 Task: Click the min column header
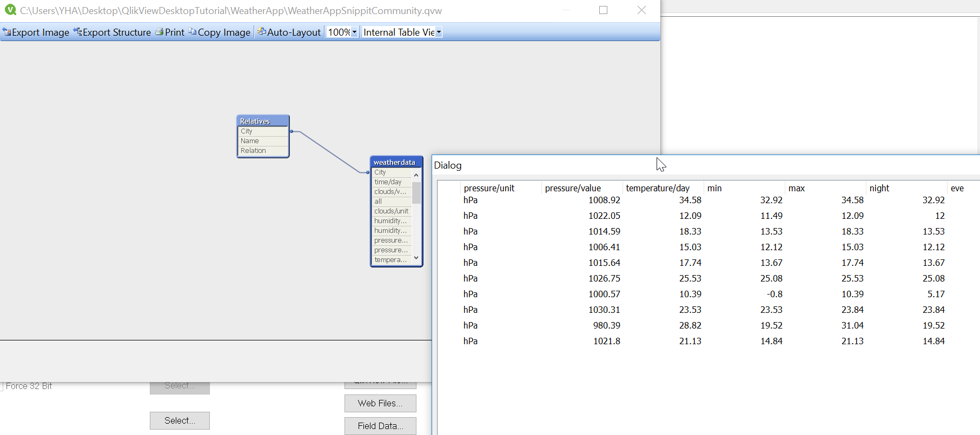[x=744, y=188]
